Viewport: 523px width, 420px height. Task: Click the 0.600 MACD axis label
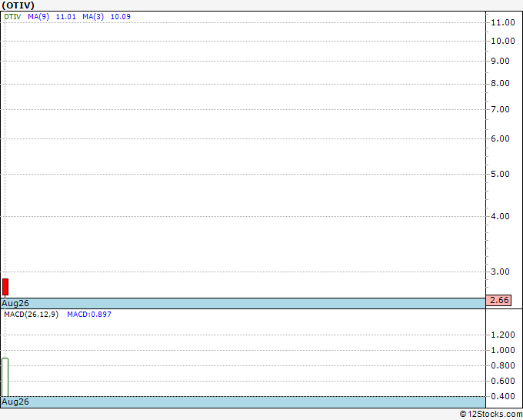[x=503, y=381]
